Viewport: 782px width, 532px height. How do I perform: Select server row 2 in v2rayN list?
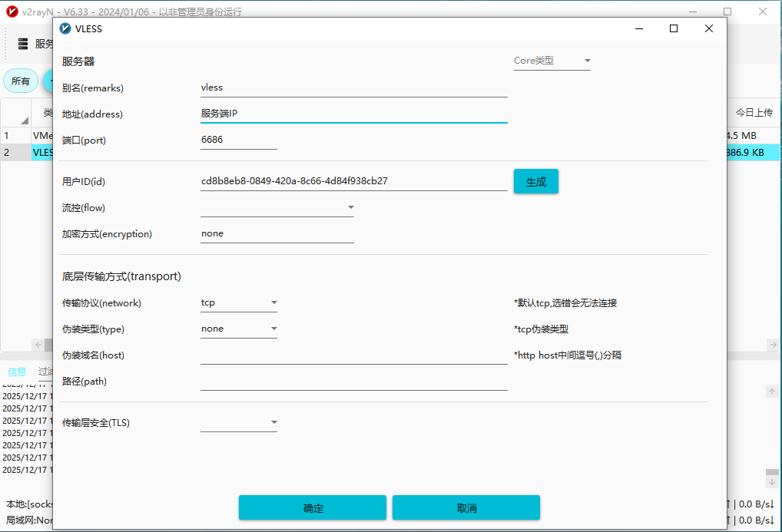pyautogui.click(x=26, y=153)
